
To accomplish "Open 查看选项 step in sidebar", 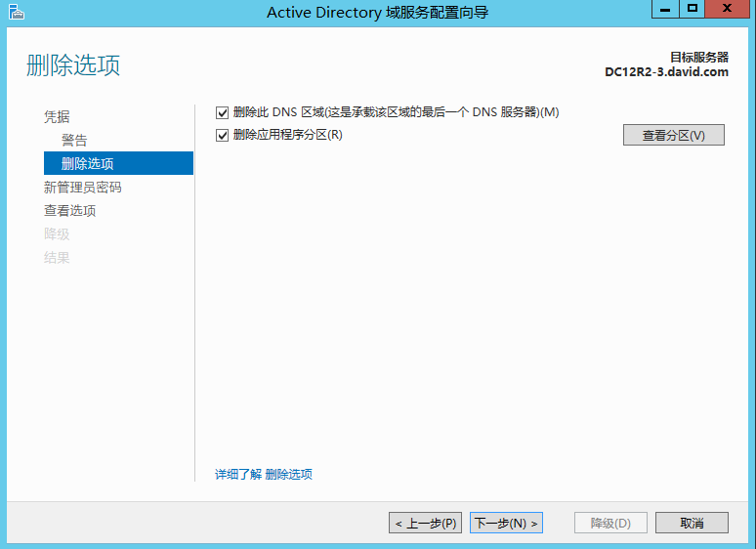I will [70, 211].
